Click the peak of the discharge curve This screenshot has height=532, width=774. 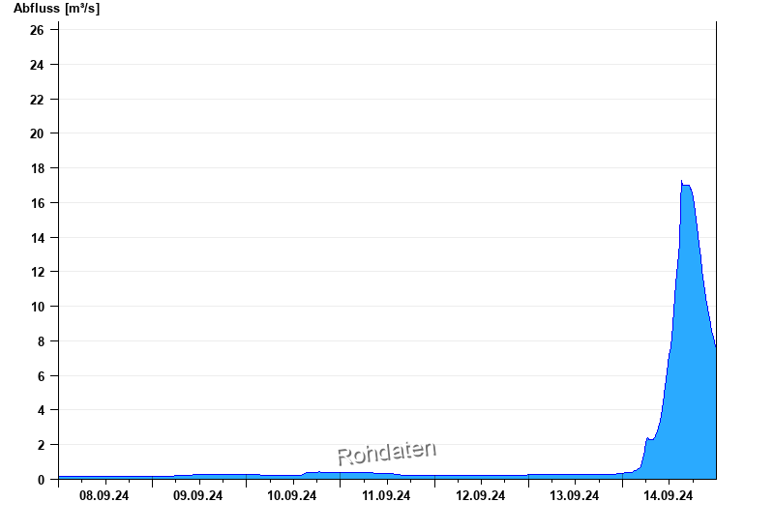point(682,182)
